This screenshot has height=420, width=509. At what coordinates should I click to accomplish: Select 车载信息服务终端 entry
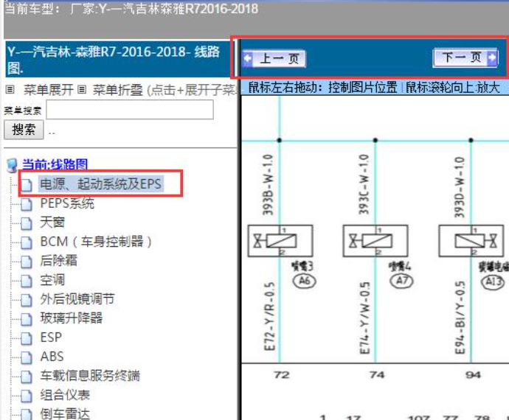pos(90,376)
